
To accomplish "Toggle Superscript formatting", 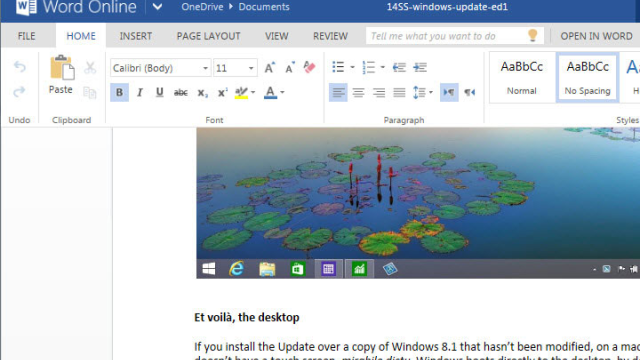I will tap(222, 93).
